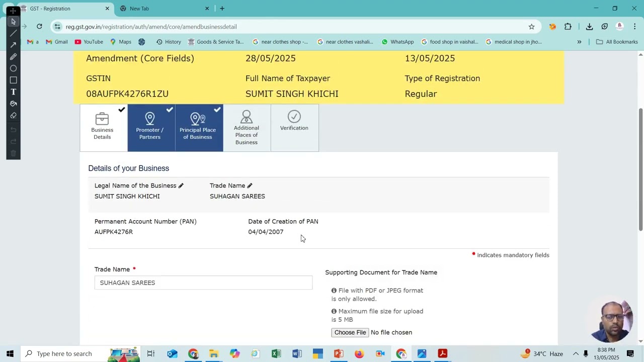Image resolution: width=644 pixels, height=362 pixels.
Task: Switch to Principal Place of Business tab
Action: (x=199, y=128)
